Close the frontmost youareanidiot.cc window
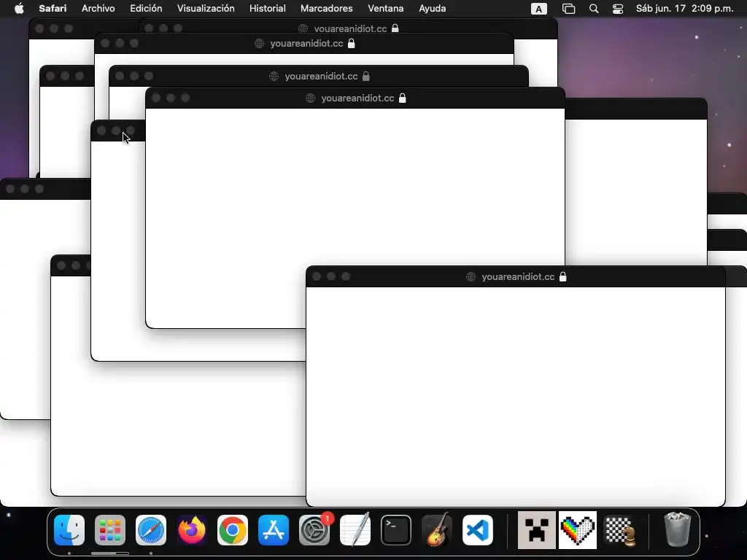The width and height of the screenshot is (747, 560). pyautogui.click(x=317, y=276)
